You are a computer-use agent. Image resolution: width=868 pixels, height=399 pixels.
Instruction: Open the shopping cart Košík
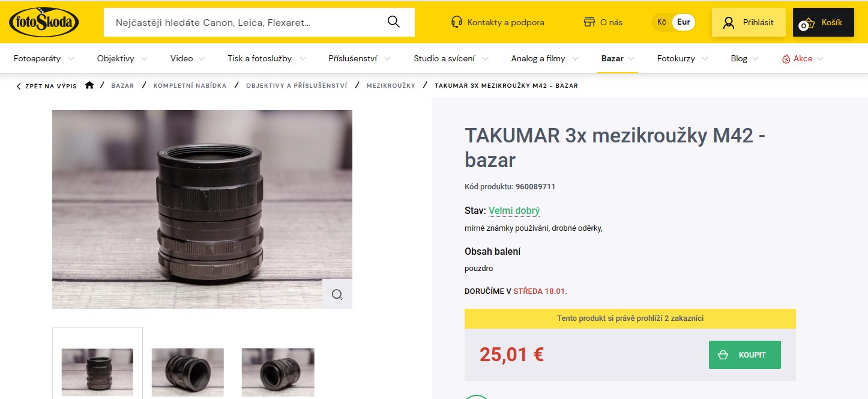(x=823, y=22)
